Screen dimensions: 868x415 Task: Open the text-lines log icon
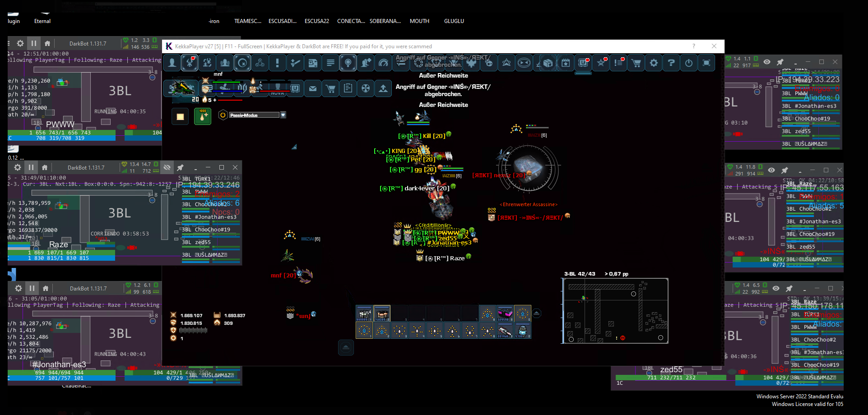pyautogui.click(x=330, y=63)
